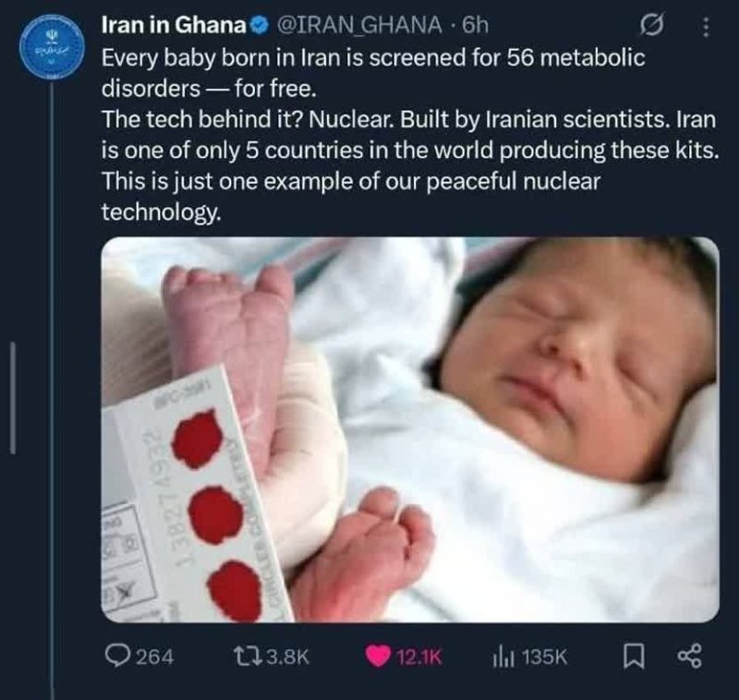Click the 3.8K reposts count
The height and width of the screenshot is (700, 739).
pos(287,657)
